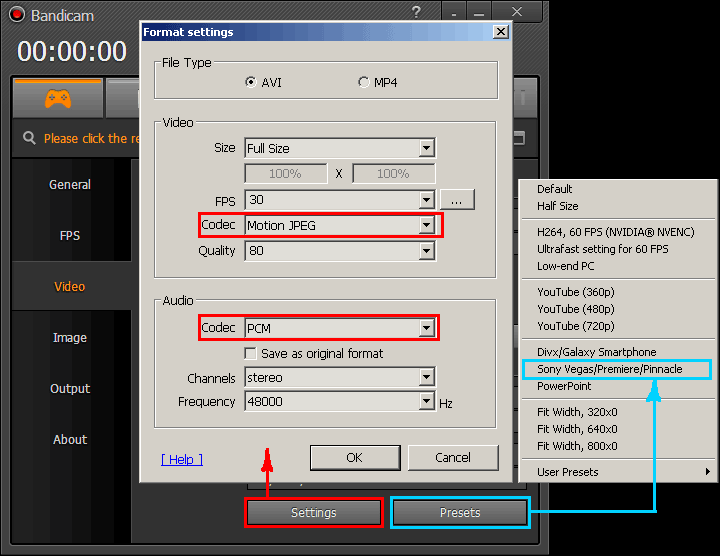The height and width of the screenshot is (556, 720).
Task: Switch to the Video sidebar tab
Action: coord(70,286)
